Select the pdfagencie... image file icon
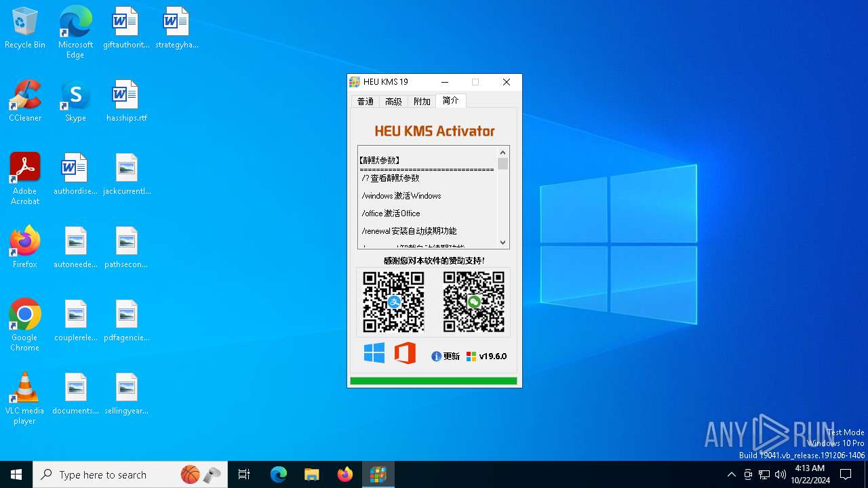868x488 pixels. click(126, 321)
